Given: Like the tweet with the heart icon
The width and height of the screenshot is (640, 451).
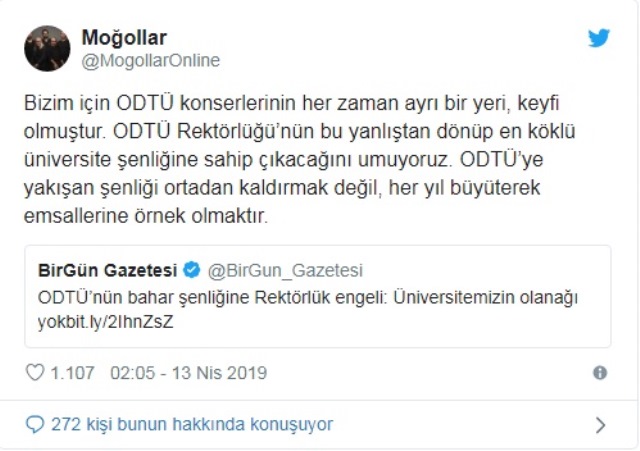Looking at the screenshot, I should tap(35, 373).
